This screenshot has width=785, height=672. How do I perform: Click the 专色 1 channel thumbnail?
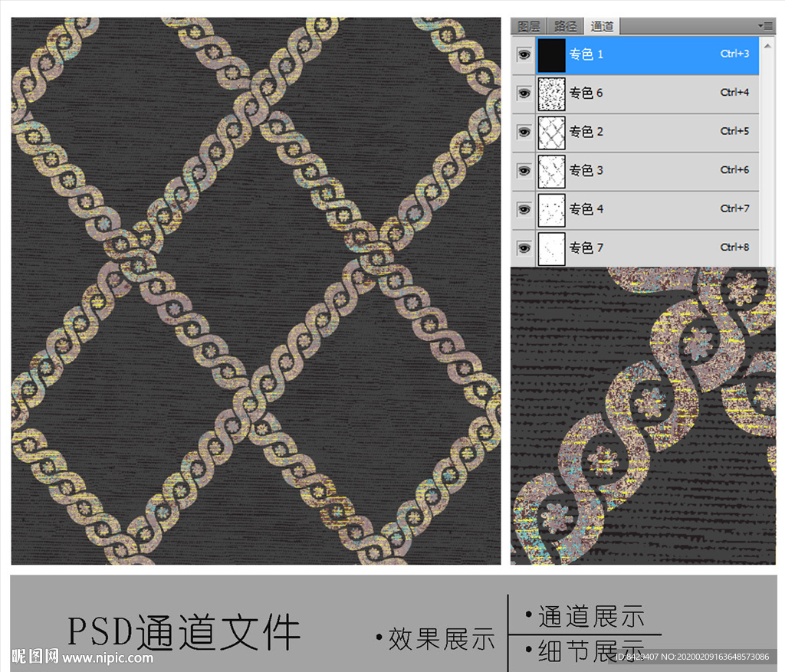point(551,55)
